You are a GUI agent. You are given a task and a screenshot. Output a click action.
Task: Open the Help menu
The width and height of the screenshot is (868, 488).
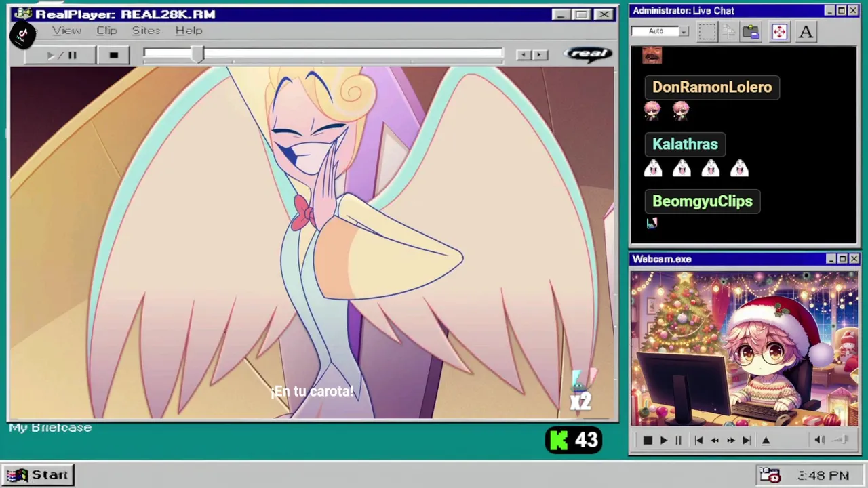[189, 30]
